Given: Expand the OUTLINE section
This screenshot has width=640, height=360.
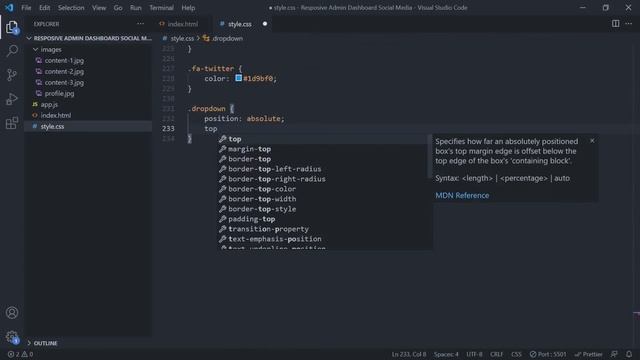Looking at the screenshot, I should [45, 343].
